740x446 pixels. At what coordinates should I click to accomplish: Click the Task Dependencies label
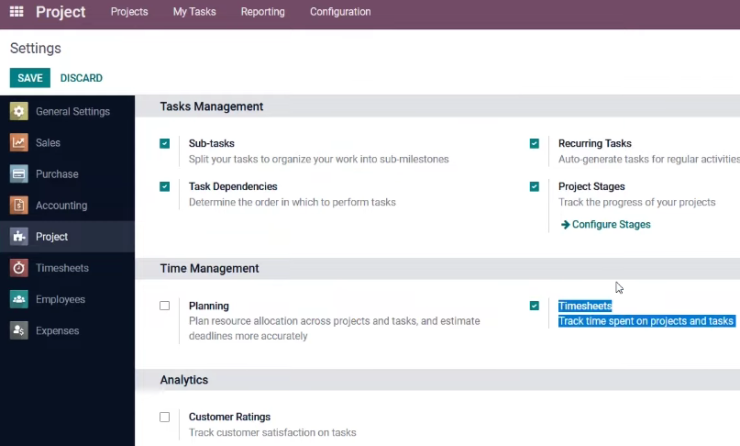[233, 186]
